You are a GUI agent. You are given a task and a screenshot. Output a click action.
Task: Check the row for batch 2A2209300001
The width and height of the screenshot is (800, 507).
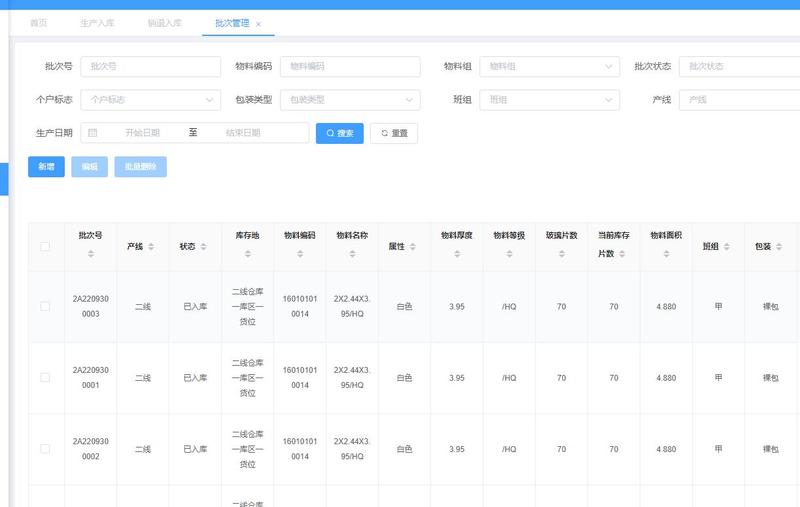(45, 377)
